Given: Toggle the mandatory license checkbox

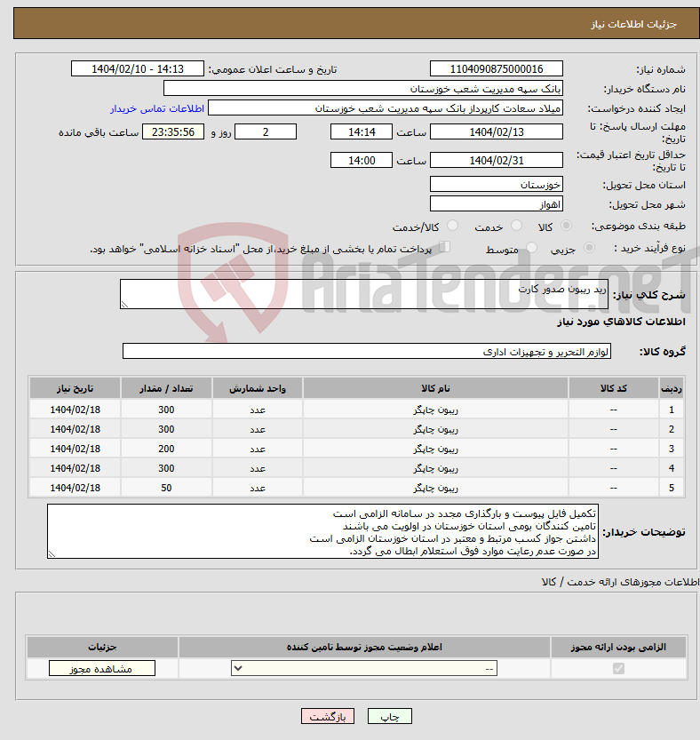Looking at the screenshot, I should [x=618, y=668].
